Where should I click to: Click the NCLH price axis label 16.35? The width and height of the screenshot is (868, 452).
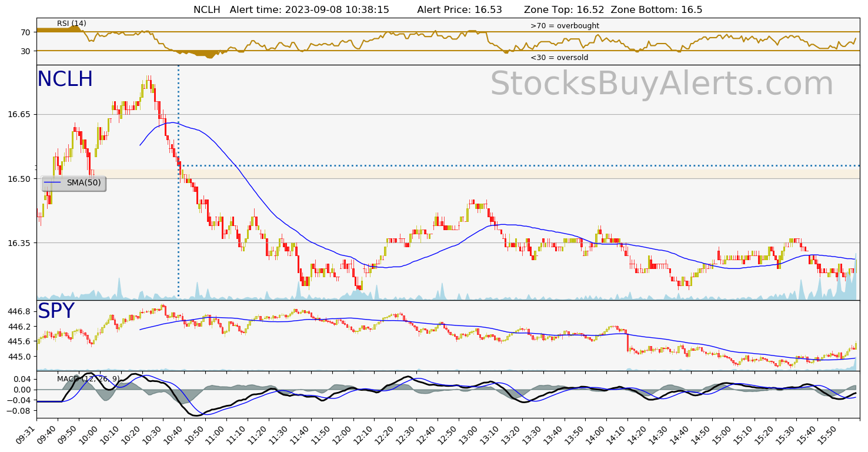[19, 242]
